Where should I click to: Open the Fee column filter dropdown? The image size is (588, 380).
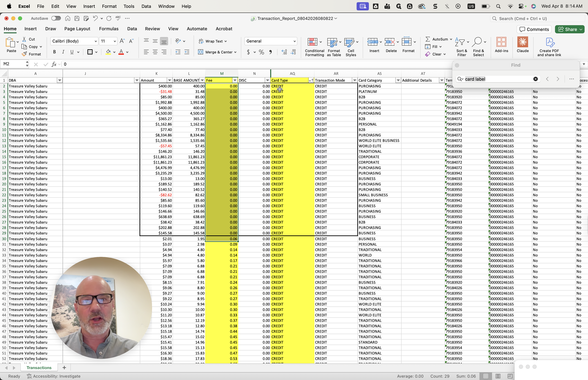[x=235, y=80]
